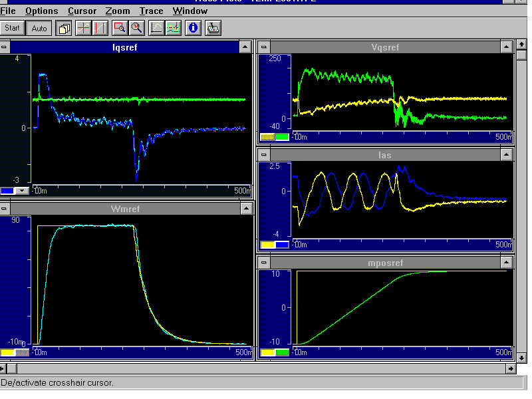Select the yellow trace swatch in Vqsref
532x399 pixels.
267,137
